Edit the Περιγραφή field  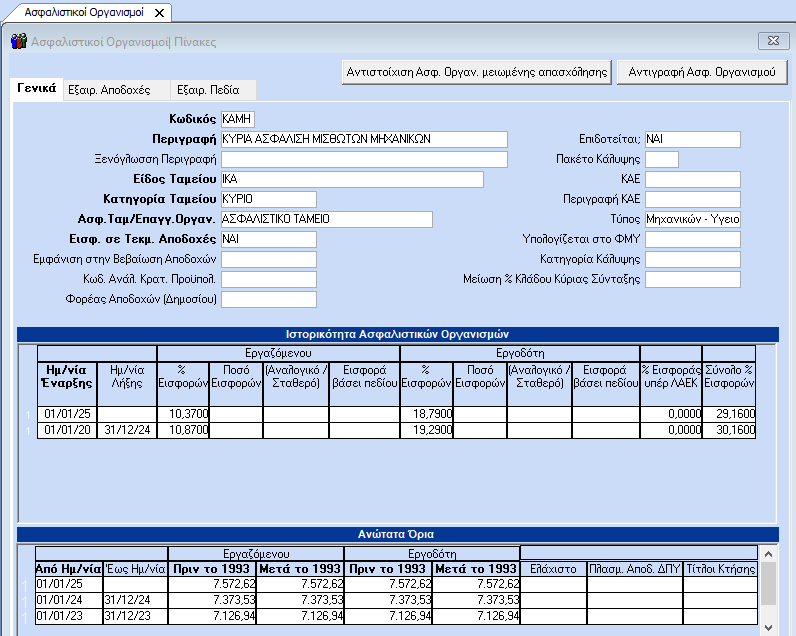[364, 139]
